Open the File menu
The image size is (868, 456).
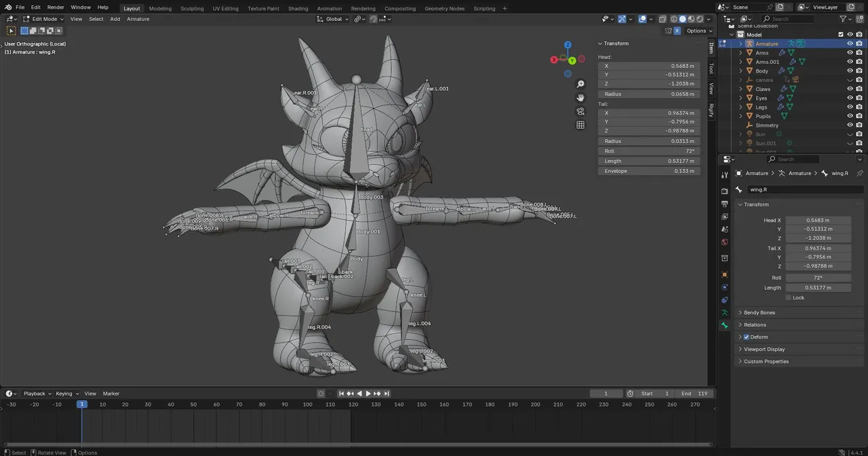pyautogui.click(x=20, y=7)
